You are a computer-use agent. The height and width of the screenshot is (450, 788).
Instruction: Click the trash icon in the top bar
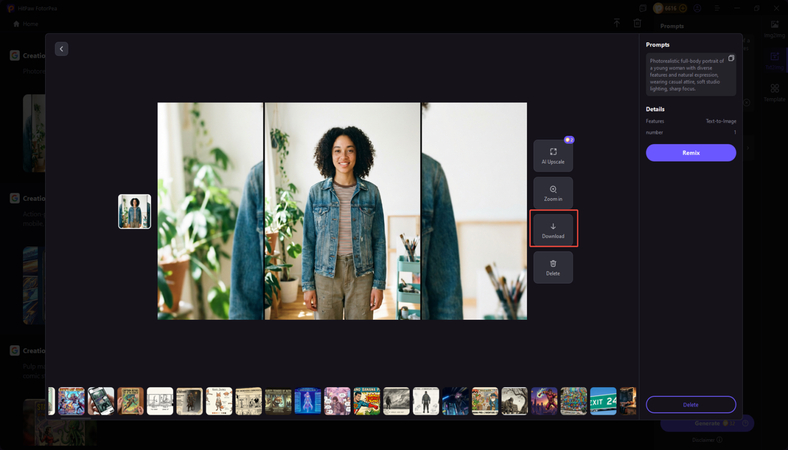point(638,23)
